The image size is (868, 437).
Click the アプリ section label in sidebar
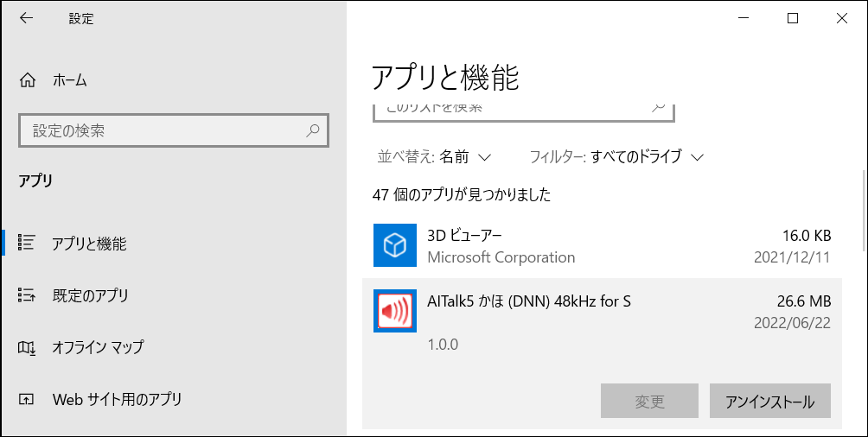pyautogui.click(x=35, y=180)
